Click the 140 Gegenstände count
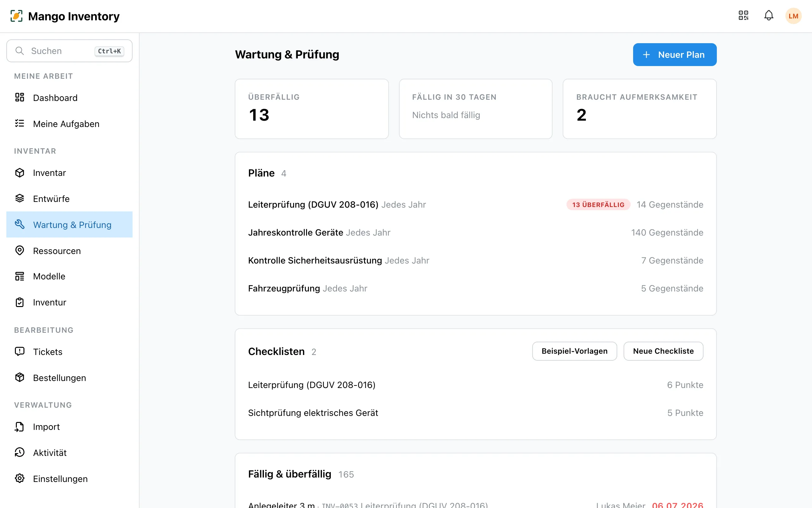 coord(667,232)
